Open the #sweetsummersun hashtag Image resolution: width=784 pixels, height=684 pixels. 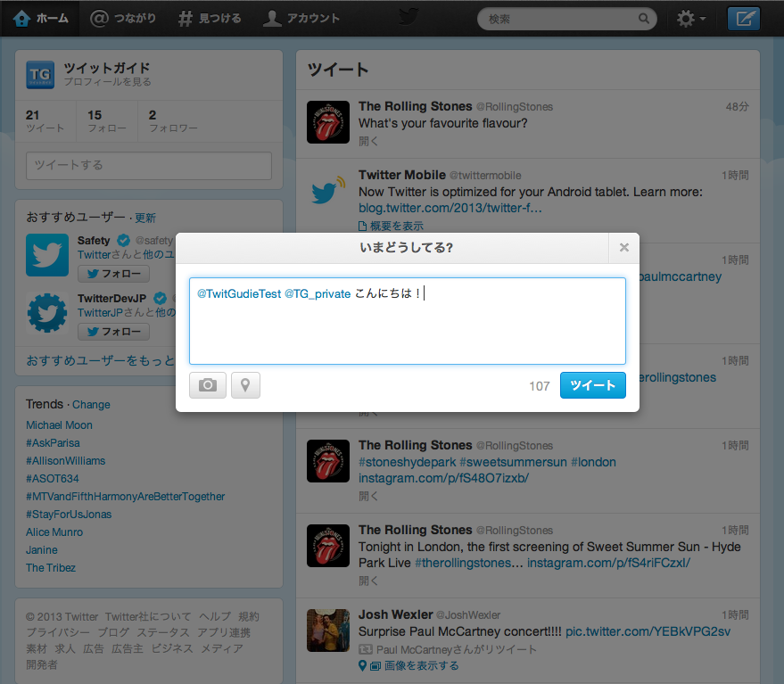click(x=513, y=462)
